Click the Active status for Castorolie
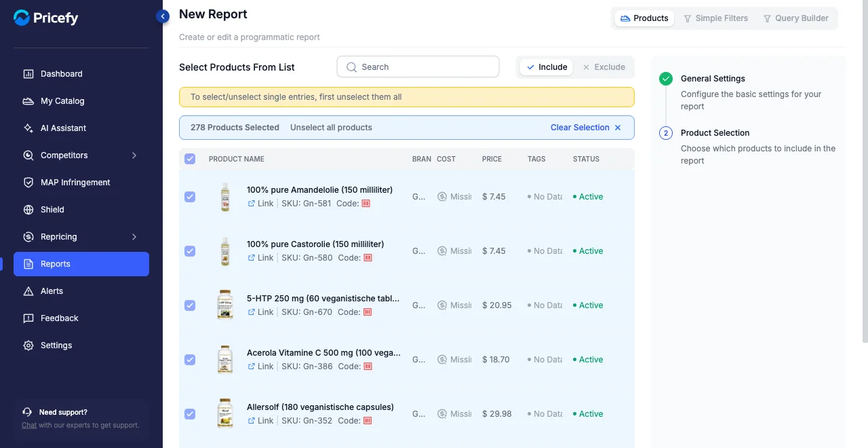 point(588,251)
